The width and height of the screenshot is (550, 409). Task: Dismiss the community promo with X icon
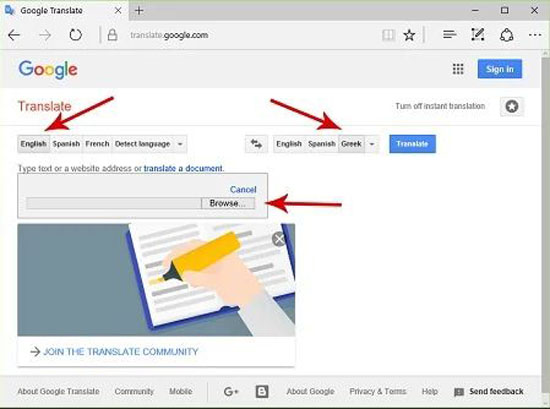(279, 239)
